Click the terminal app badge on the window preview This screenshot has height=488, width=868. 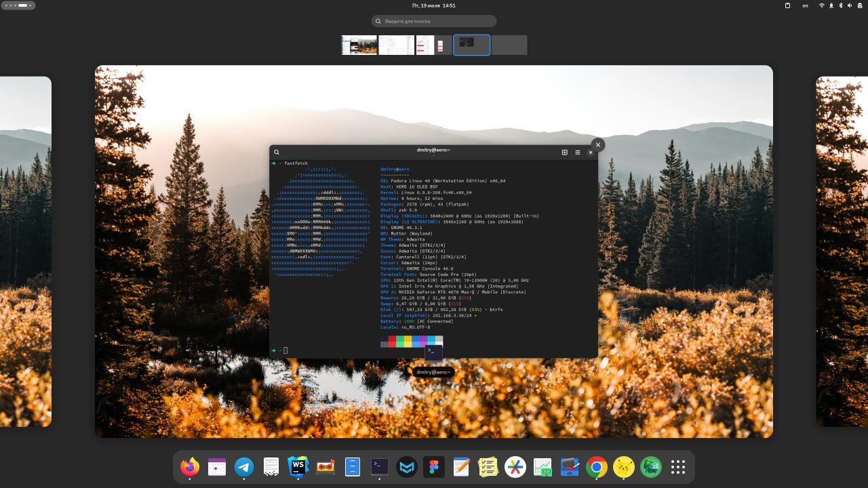click(x=433, y=353)
